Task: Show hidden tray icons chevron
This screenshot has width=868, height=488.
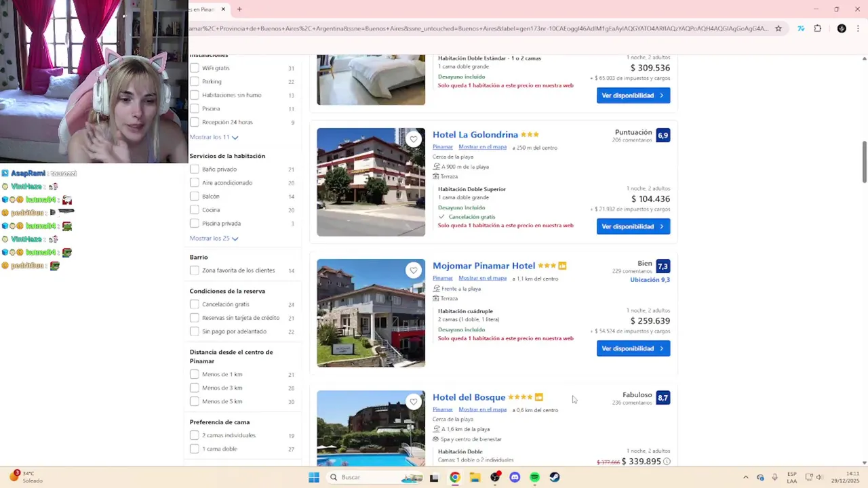Action: click(x=745, y=477)
